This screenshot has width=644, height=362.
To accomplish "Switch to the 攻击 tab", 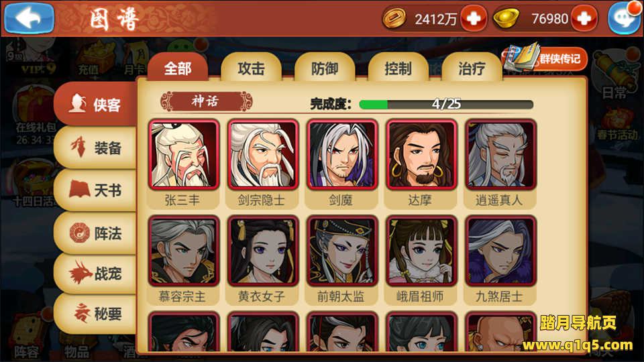I will tap(251, 68).
